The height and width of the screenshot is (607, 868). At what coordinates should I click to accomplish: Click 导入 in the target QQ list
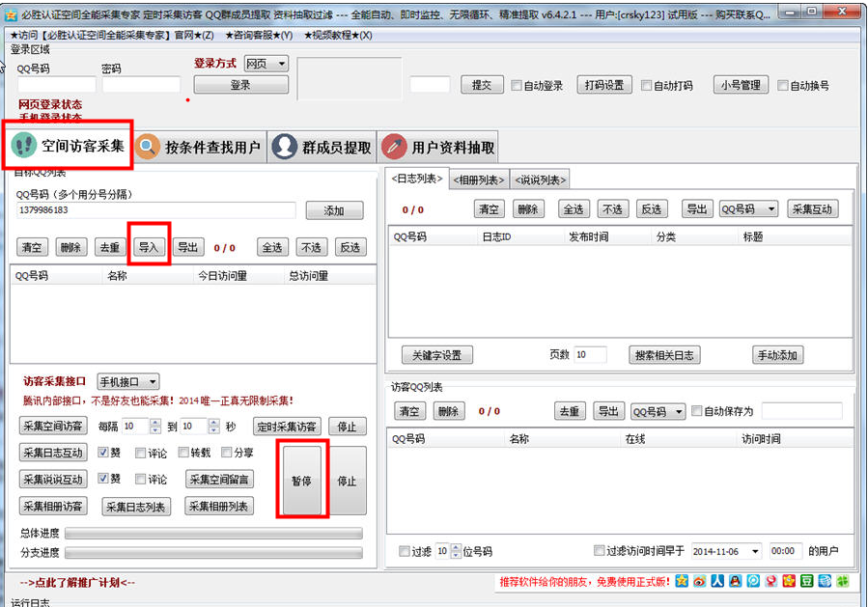click(x=149, y=247)
